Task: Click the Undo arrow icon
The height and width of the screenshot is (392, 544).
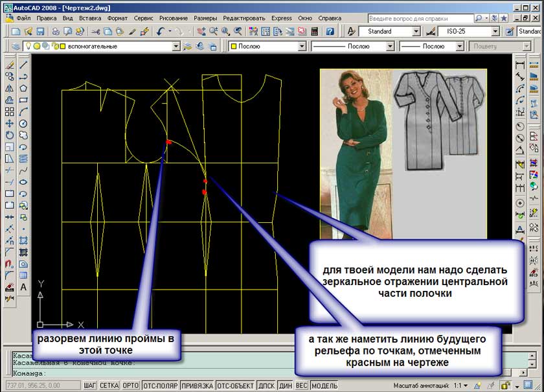Action: click(x=160, y=31)
